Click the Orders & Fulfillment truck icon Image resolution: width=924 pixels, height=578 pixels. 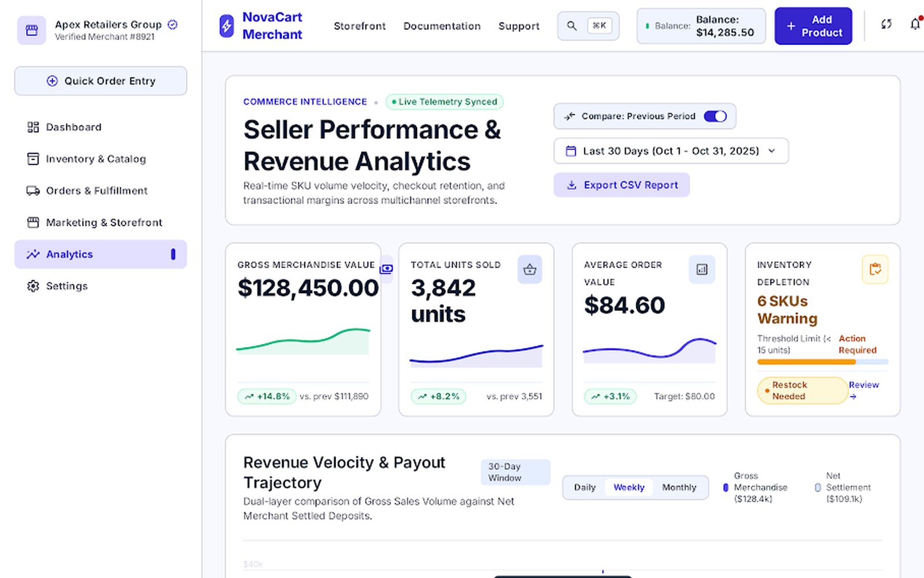click(33, 191)
